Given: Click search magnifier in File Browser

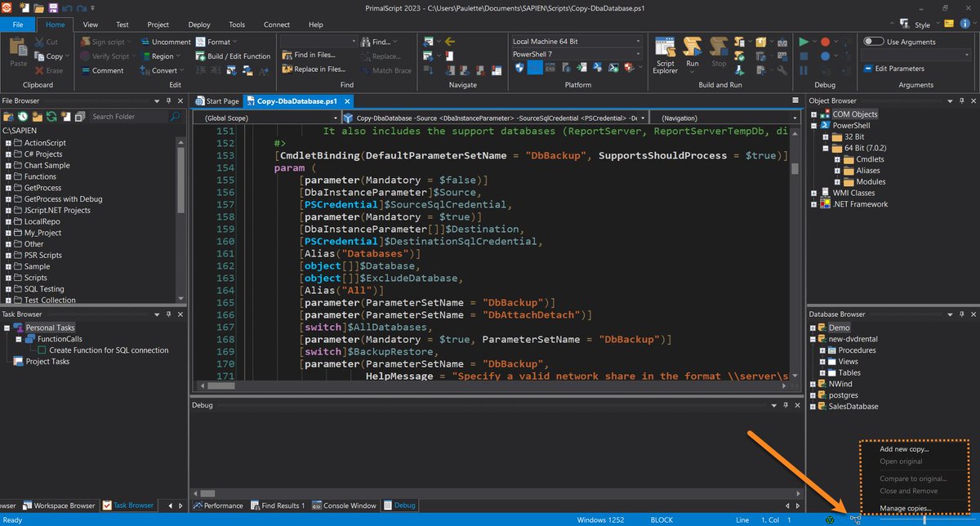Looking at the screenshot, I should pyautogui.click(x=175, y=117).
